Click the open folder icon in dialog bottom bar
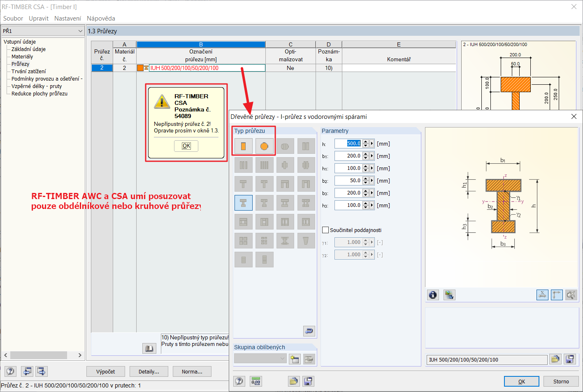Viewport: 583px width, 392px height. click(294, 381)
